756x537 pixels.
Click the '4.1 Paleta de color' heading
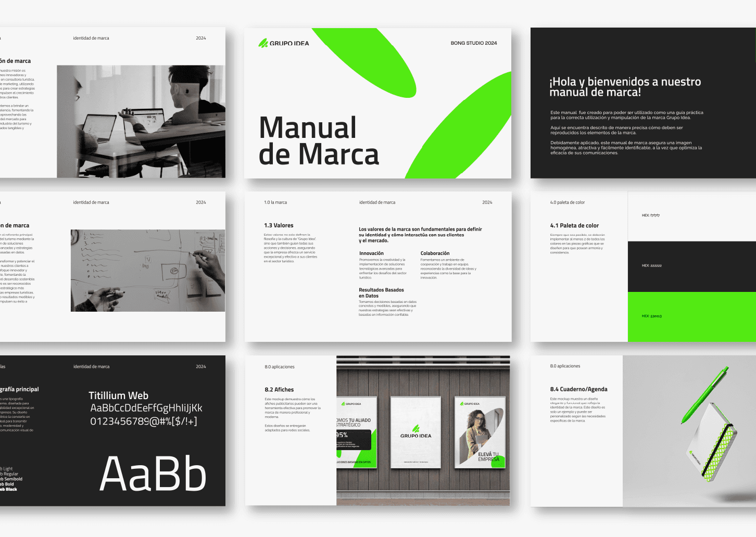pos(574,225)
